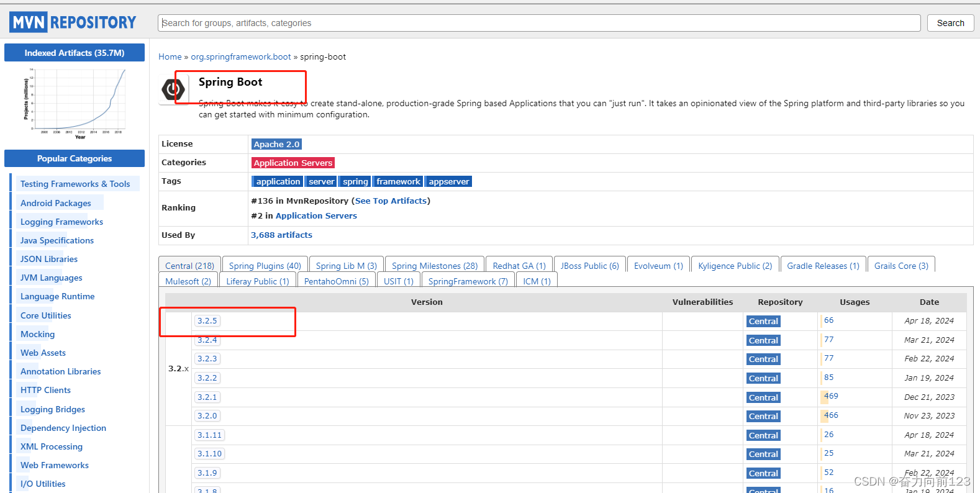Viewport: 980px width, 493px height.
Task: Open the 466 usages link for 3.2.0
Action: tap(831, 415)
